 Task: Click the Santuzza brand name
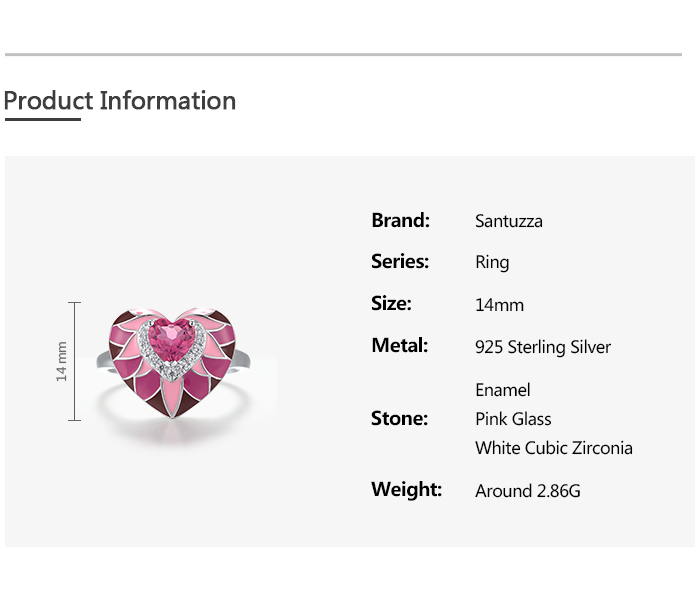[509, 221]
